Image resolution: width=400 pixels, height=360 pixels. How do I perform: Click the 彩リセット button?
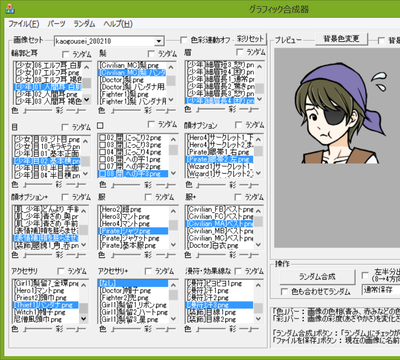click(250, 39)
